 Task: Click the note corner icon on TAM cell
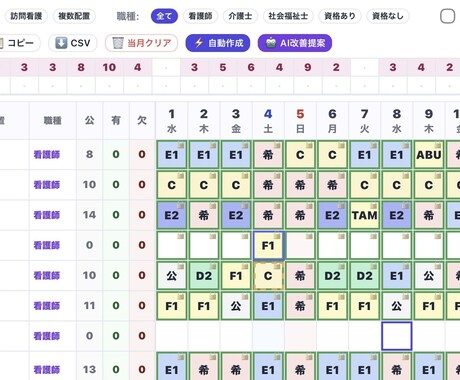tap(373, 206)
